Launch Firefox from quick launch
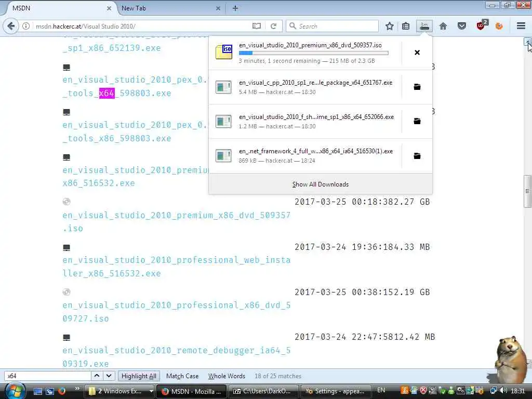The width and height of the screenshot is (532, 399). 61,391
